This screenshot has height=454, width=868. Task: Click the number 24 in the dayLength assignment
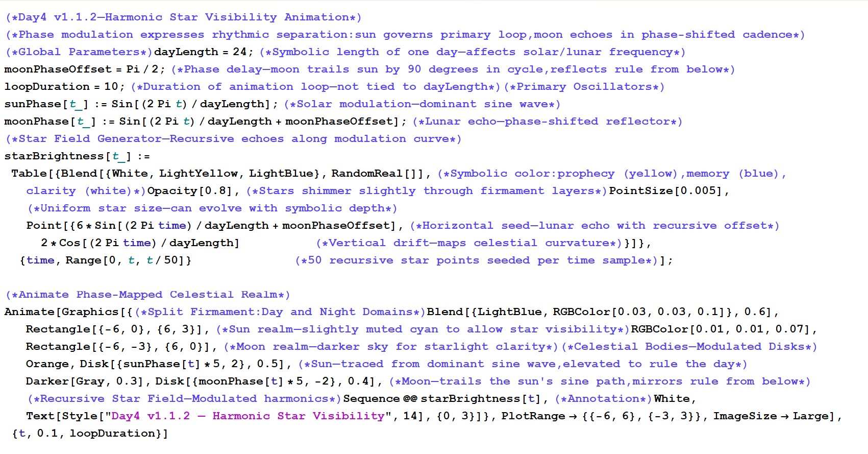(x=239, y=52)
